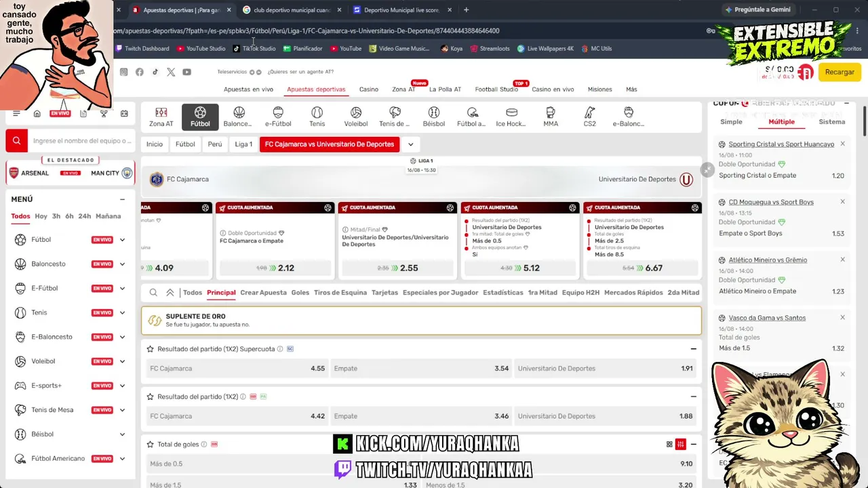868x488 pixels.
Task: Select the MMA sport icon
Action: click(x=551, y=117)
